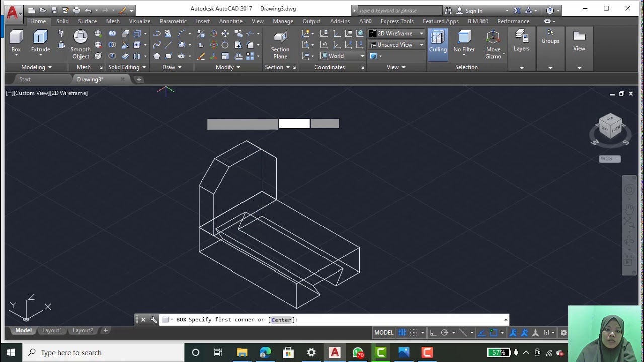This screenshot has height=362, width=644.
Task: Click the keyword search field
Action: [x=399, y=10]
